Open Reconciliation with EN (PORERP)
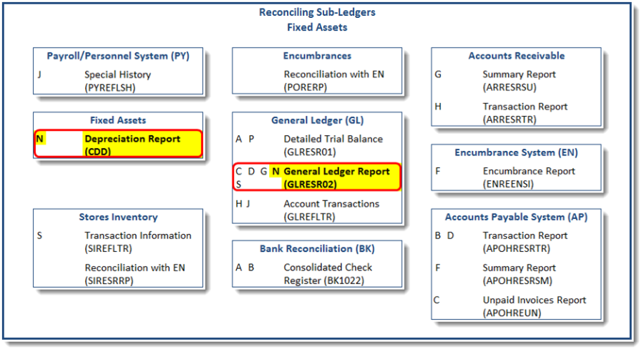 pos(333,81)
